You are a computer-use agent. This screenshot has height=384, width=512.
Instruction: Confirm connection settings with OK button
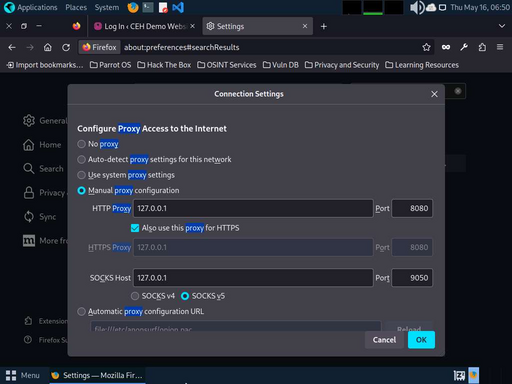(x=421, y=340)
